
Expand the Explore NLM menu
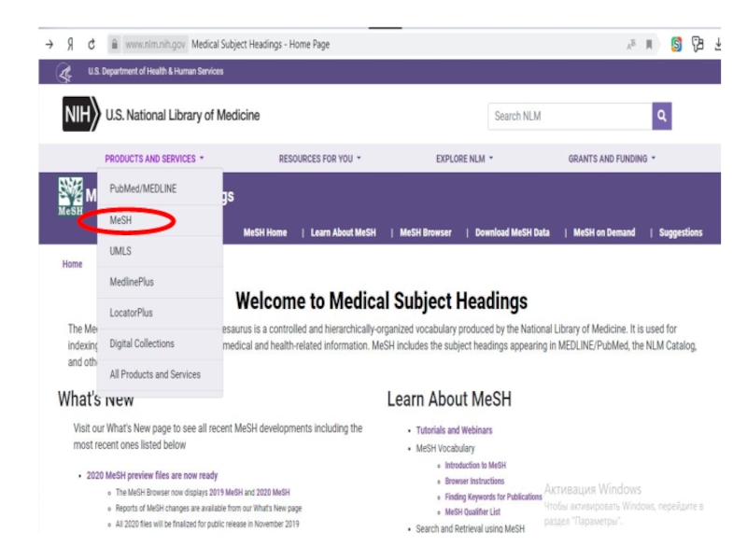click(464, 159)
